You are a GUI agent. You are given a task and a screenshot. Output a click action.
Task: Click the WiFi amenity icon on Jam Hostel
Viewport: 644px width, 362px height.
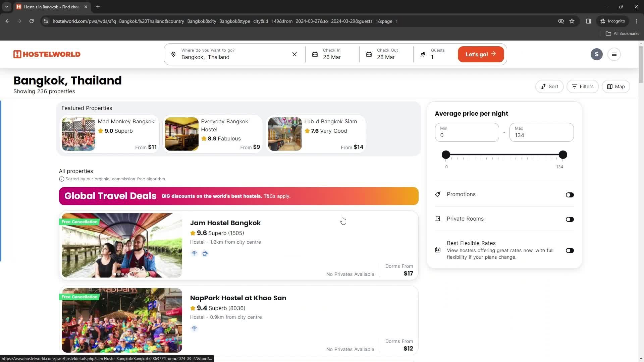point(194,254)
